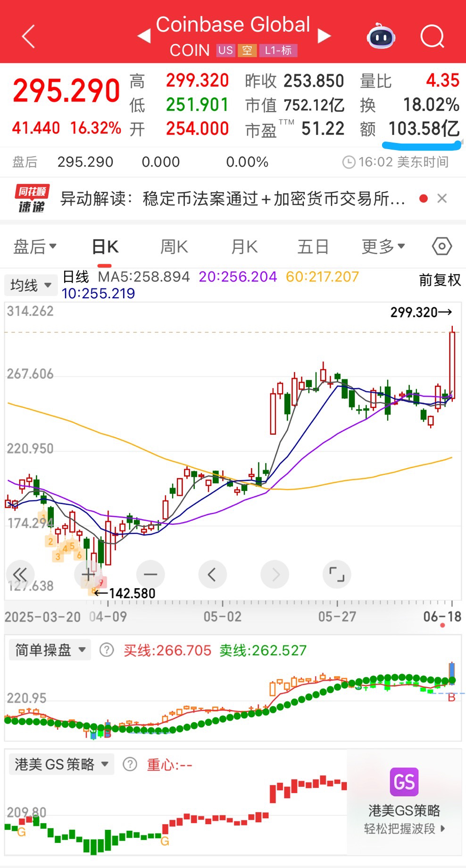
Task: Tap the P/E TTM value 51.22
Action: [323, 128]
